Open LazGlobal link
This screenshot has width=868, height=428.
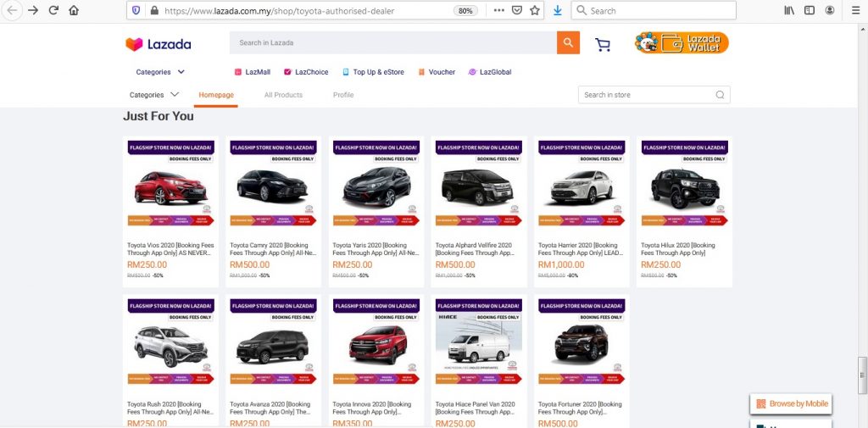490,72
